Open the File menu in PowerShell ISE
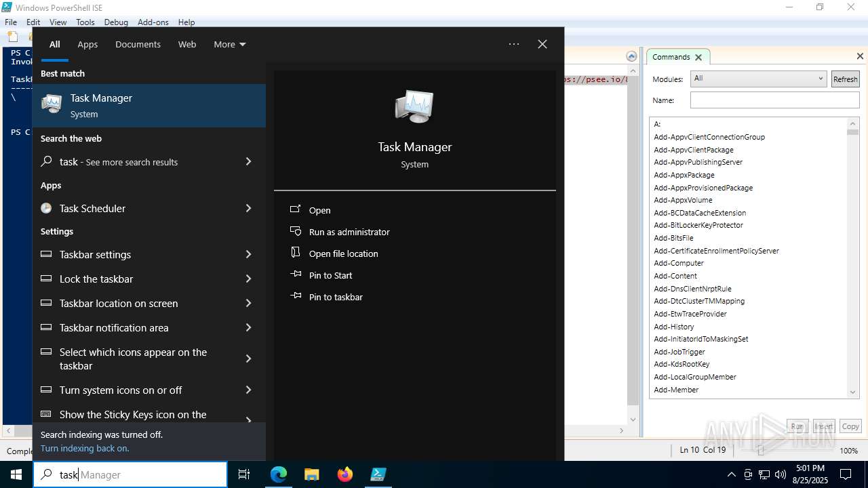The height and width of the screenshot is (488, 868). tap(11, 22)
